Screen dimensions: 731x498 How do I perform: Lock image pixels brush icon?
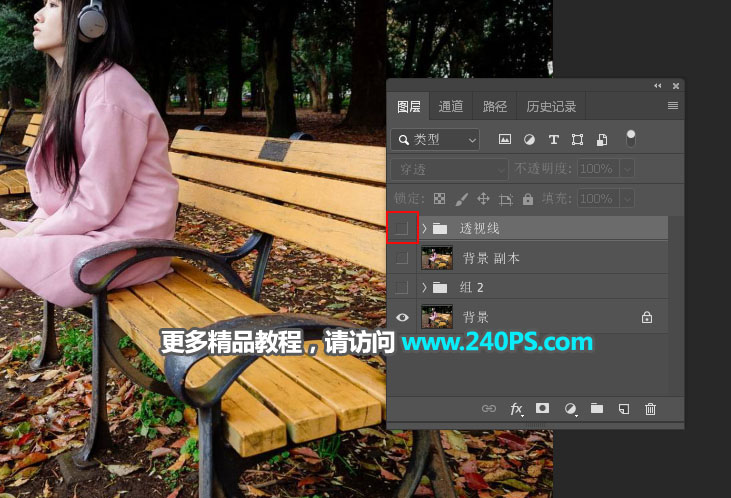pyautogui.click(x=461, y=199)
